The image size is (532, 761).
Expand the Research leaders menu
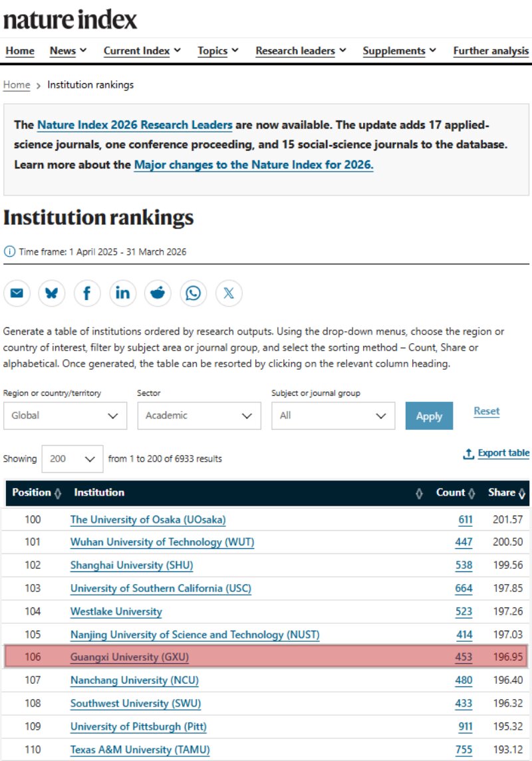301,51
